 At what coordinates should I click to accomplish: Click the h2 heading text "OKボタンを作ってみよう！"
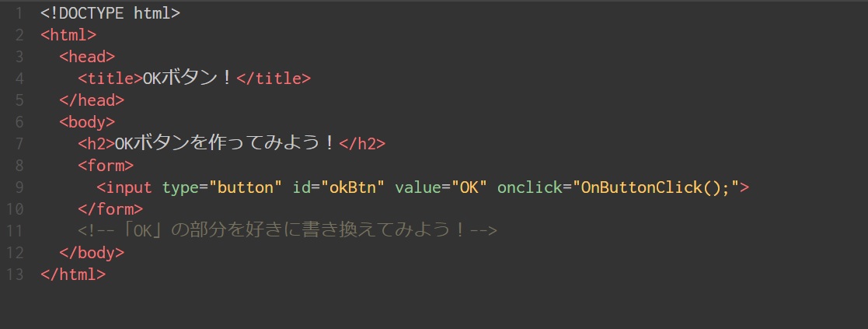(226, 143)
